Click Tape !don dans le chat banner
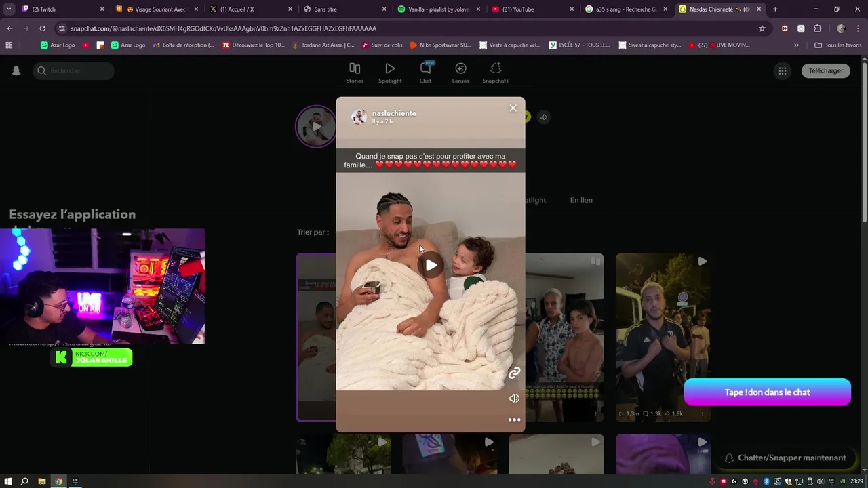 point(767,392)
